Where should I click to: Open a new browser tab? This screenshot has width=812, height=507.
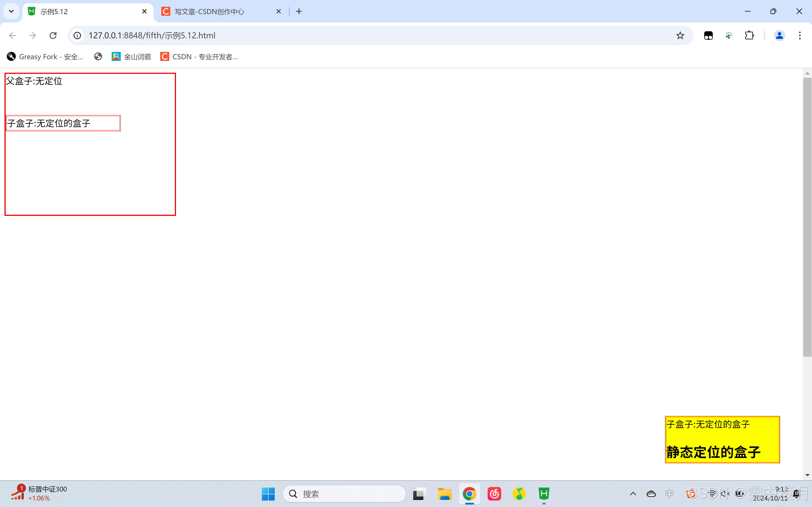299,12
